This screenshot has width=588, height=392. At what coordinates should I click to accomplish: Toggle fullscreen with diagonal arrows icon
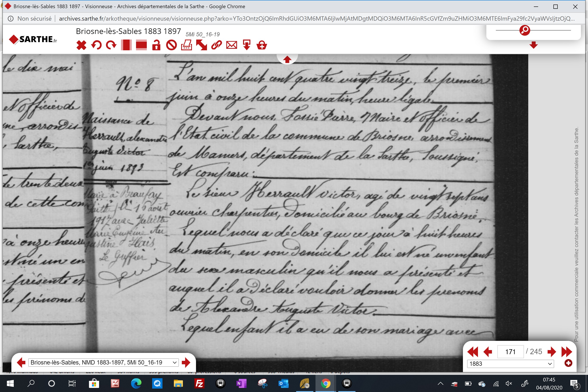point(202,45)
